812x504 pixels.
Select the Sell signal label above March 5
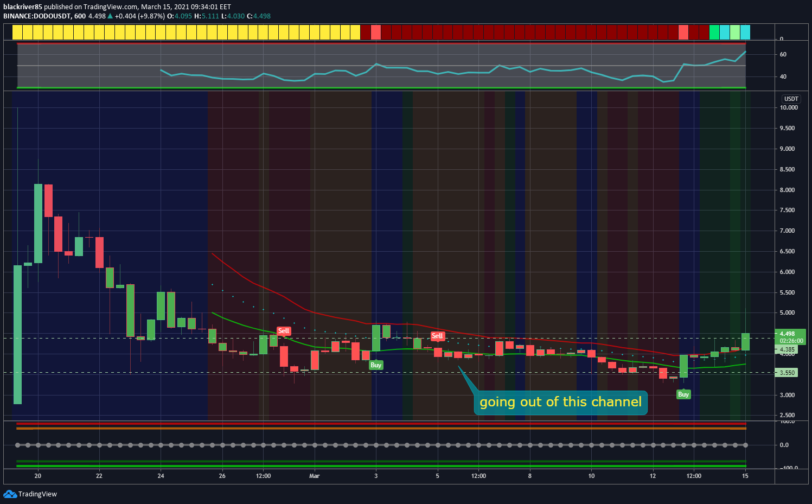click(x=437, y=336)
